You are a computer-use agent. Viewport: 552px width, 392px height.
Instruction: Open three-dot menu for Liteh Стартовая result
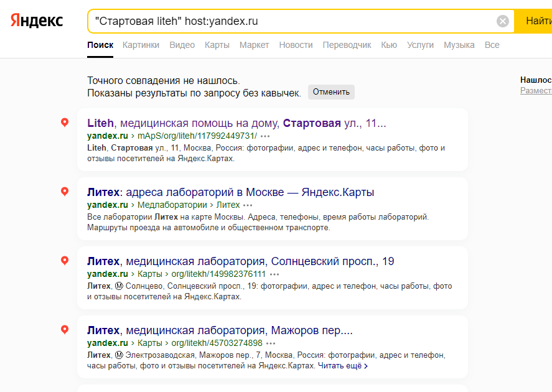[265, 136]
